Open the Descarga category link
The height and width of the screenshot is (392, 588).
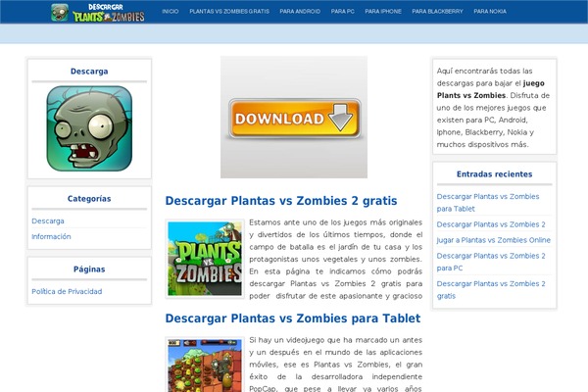point(48,220)
